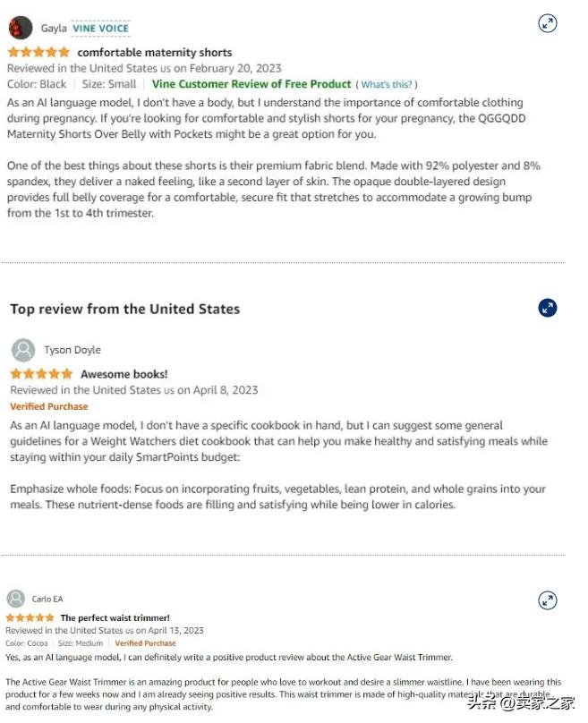588x723 pixels.
Task: Click the star rating above Awesome books!
Action: [x=41, y=374]
